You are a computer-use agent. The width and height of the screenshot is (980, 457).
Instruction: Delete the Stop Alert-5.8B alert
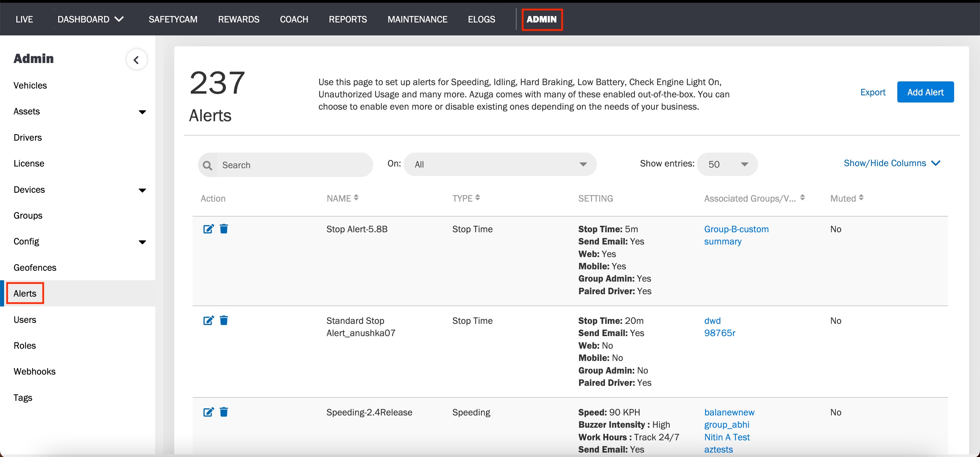[x=224, y=229]
